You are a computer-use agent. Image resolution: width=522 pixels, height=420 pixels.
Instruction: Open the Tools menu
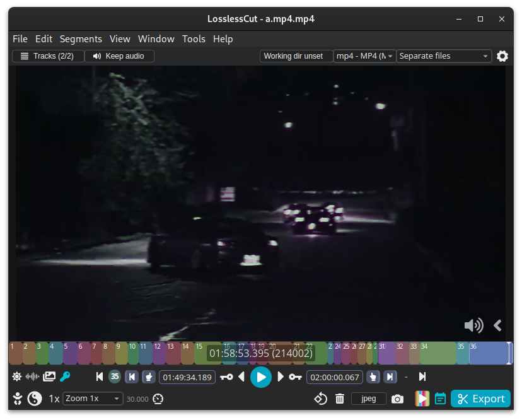pos(194,39)
